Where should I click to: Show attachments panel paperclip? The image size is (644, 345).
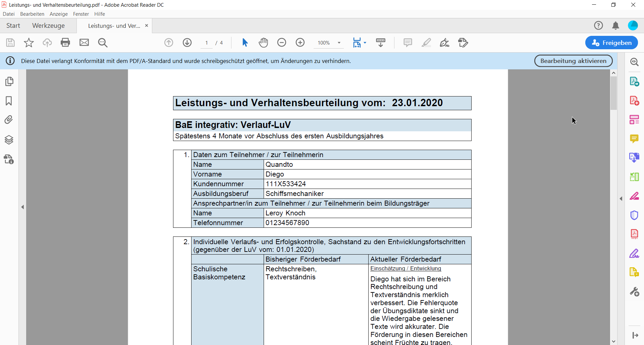click(9, 120)
